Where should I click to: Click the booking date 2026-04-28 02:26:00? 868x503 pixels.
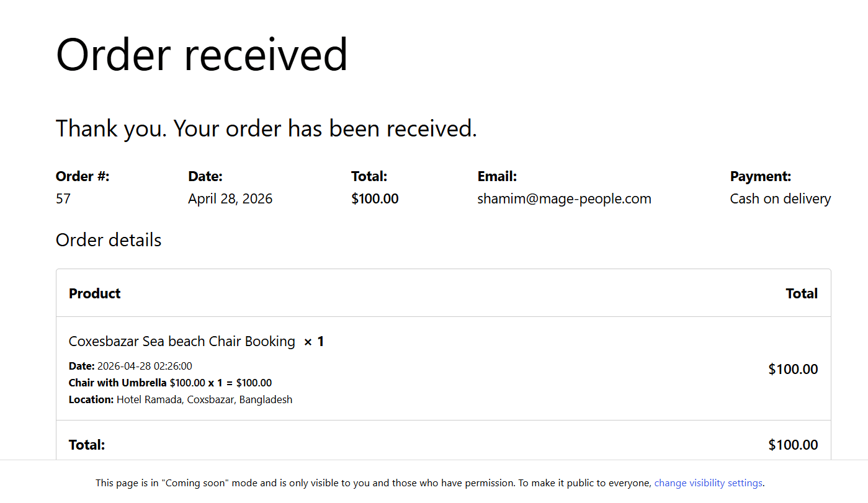tap(145, 366)
